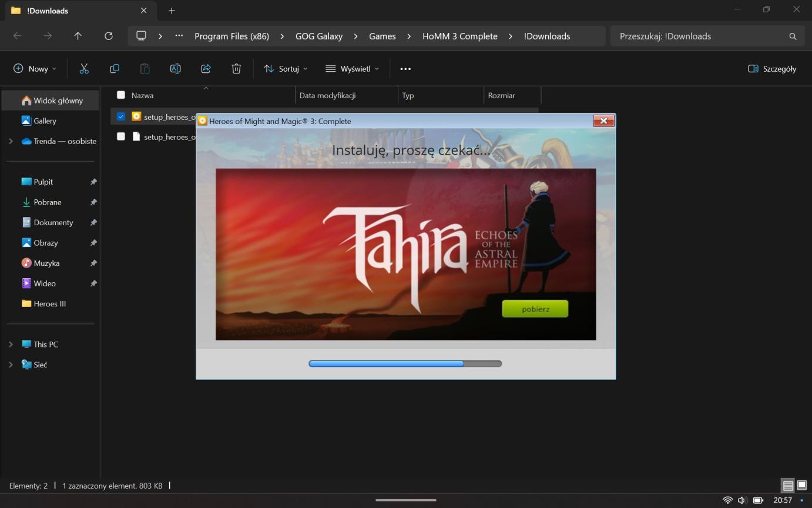Click the Delete trash can icon
Image resolution: width=812 pixels, height=508 pixels.
(236, 69)
